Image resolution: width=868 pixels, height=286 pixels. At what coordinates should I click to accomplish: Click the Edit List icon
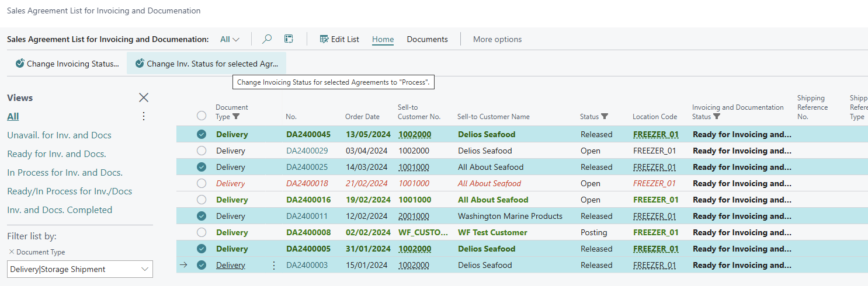click(x=324, y=39)
